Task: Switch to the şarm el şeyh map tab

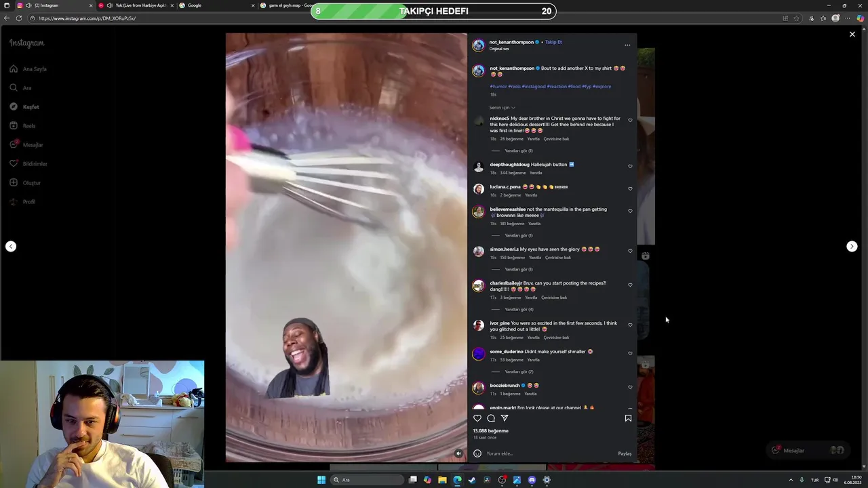Action: 288,5
